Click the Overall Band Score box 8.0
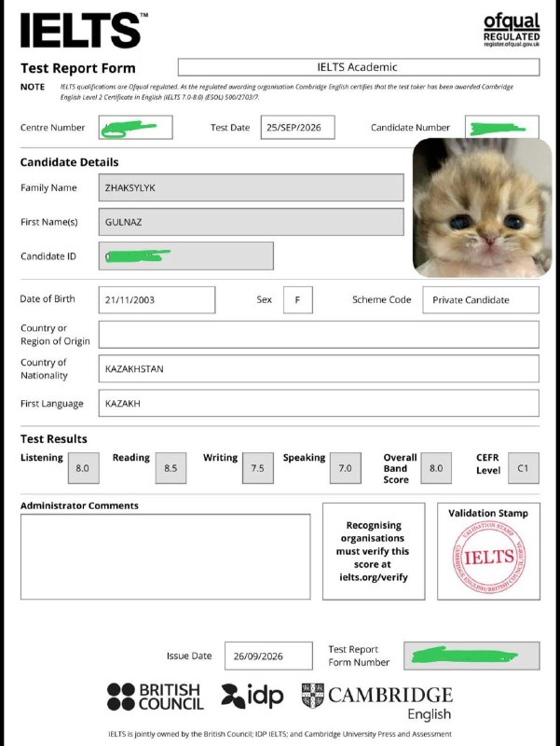The image size is (560, 746). (436, 468)
